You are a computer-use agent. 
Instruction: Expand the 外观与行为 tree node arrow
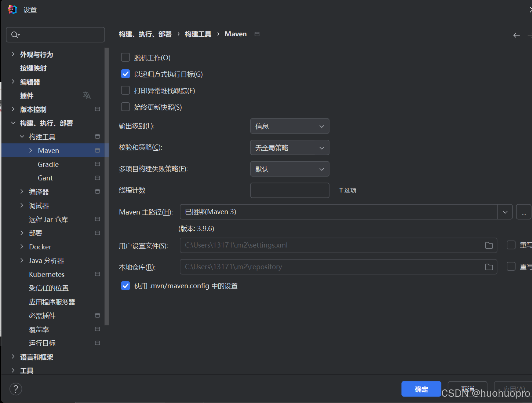[x=13, y=54]
